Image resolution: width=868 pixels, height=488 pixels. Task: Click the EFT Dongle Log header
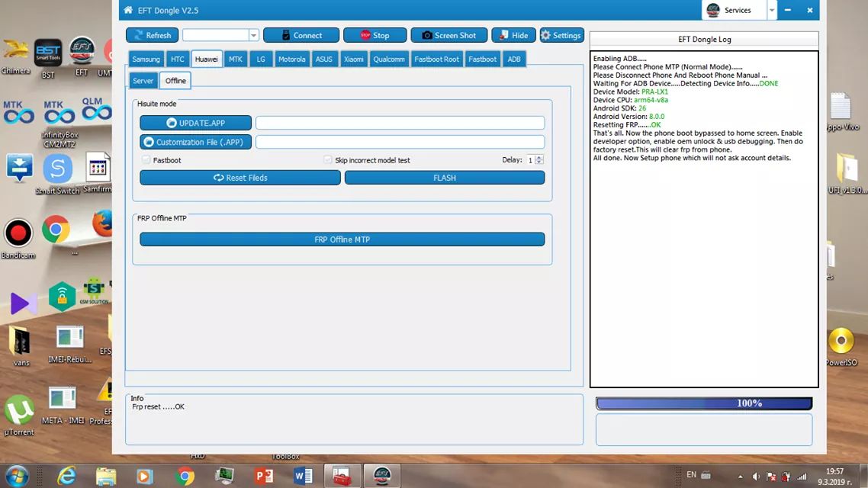[704, 40]
